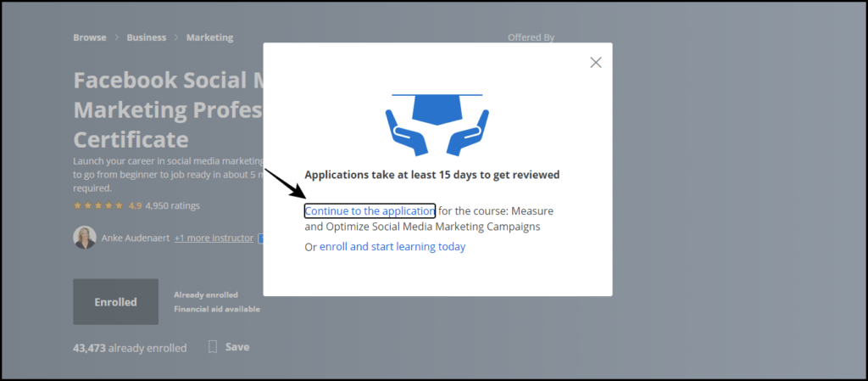Click the Financial aid available text
The width and height of the screenshot is (868, 381).
click(x=217, y=309)
